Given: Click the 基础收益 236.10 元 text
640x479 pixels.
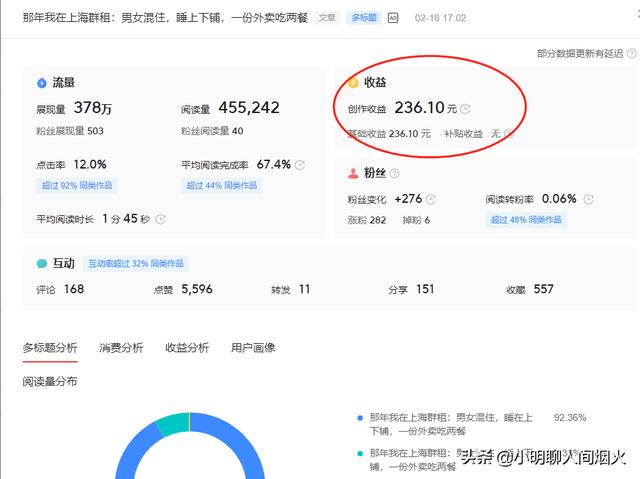Looking at the screenshot, I should 389,134.
